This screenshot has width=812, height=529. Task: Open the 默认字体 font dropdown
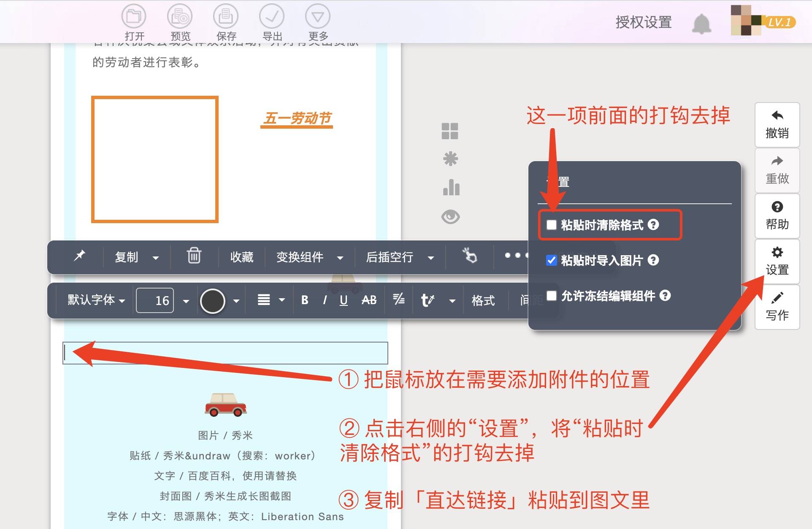point(94,300)
